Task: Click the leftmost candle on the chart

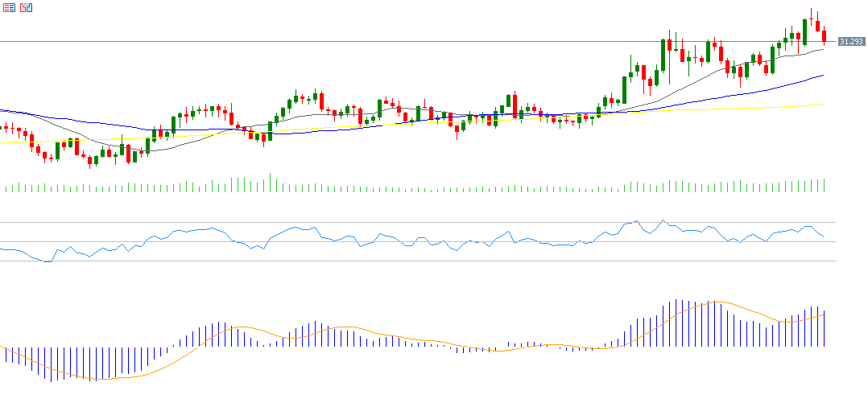Action: [x=6, y=127]
